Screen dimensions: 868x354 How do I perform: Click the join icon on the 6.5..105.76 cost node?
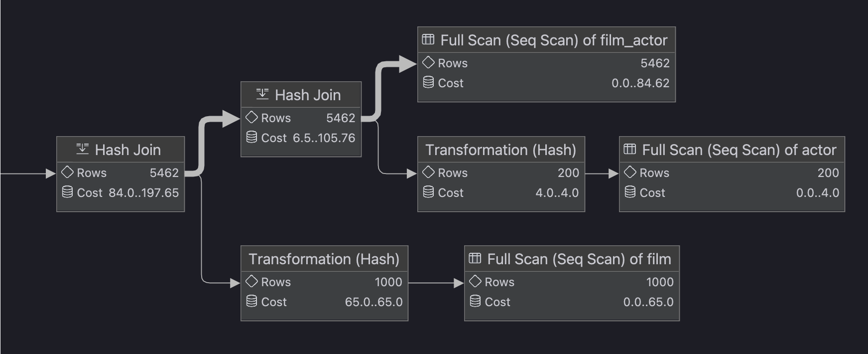(x=262, y=94)
